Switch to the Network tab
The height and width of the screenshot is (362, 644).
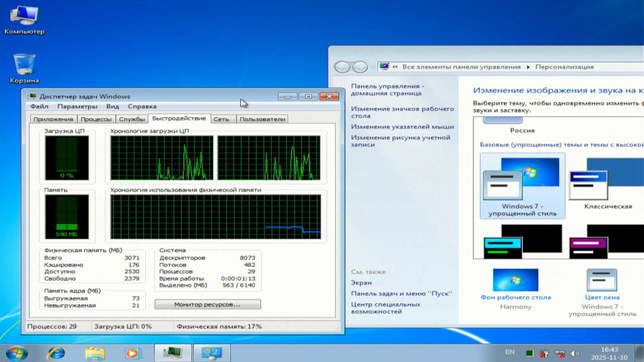coord(221,119)
